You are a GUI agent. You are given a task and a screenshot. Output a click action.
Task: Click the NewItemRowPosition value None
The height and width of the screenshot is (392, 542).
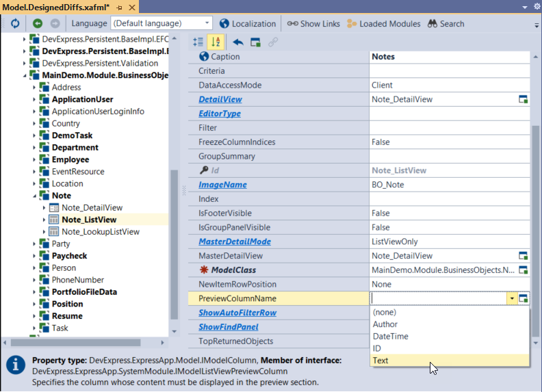pyautogui.click(x=449, y=285)
